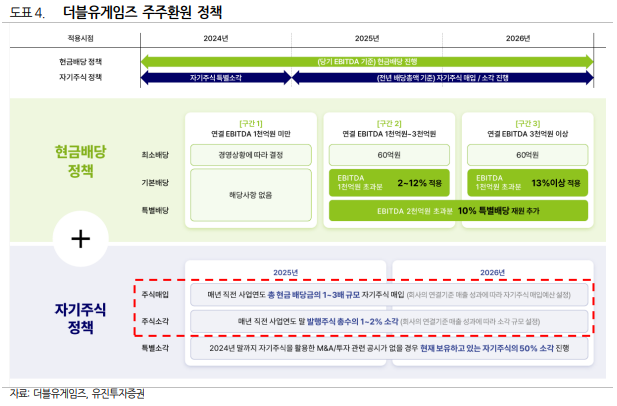Click navy arrow '자기주식 특별소각'
Screen dimensions: 617x406
216,78
